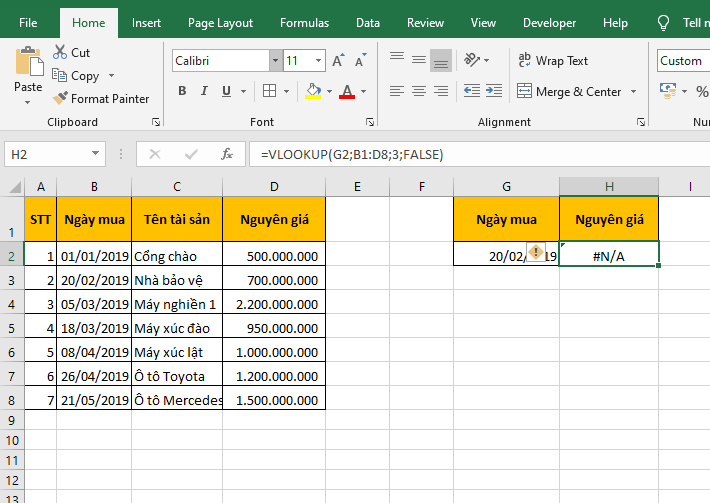The image size is (710, 503).
Task: Select the Cut scissors icon
Action: pos(60,52)
